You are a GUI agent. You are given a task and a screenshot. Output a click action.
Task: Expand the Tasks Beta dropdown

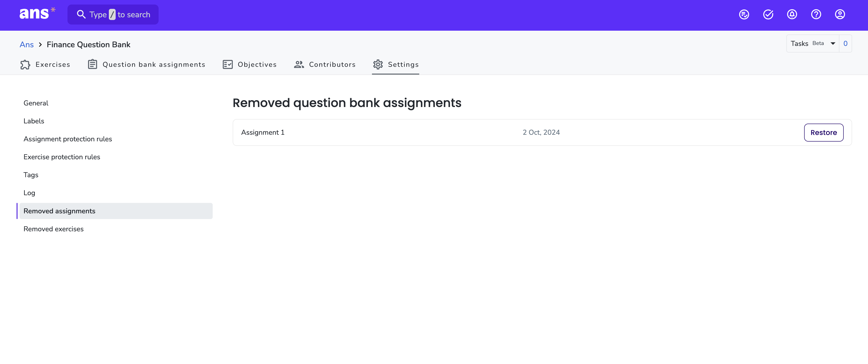[x=813, y=43]
